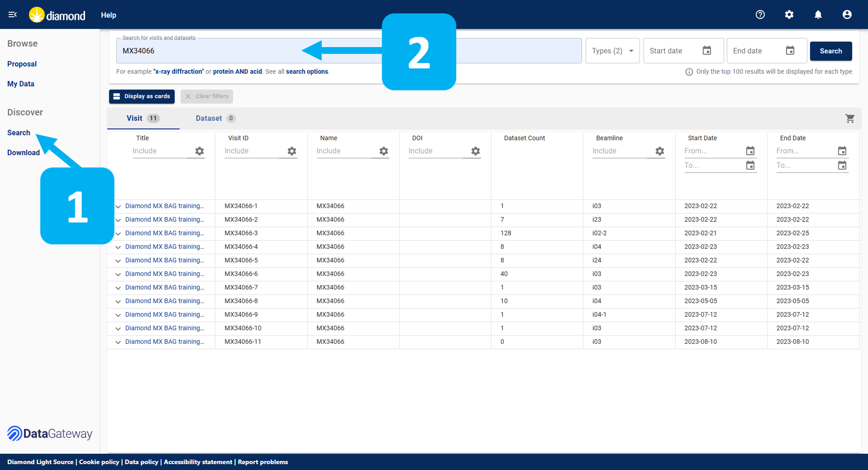Open Title column filter options gear
Image resolution: width=868 pixels, height=470 pixels.
[x=200, y=151]
